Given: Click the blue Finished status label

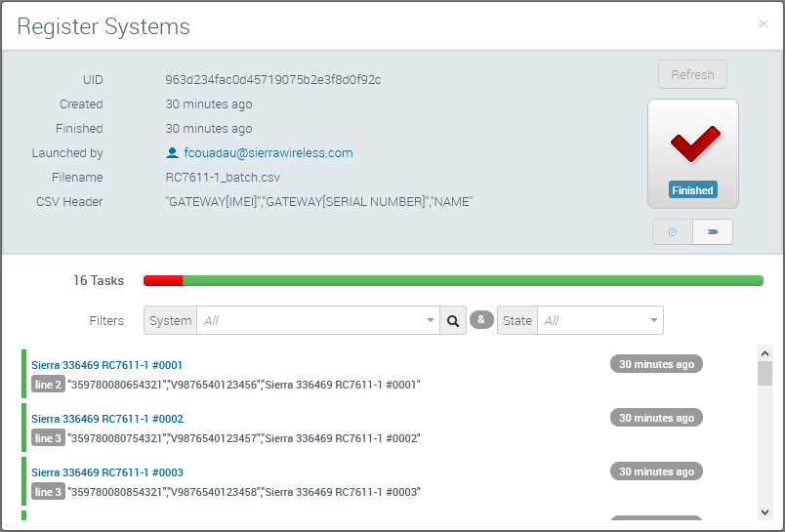Looking at the screenshot, I should click(x=692, y=190).
